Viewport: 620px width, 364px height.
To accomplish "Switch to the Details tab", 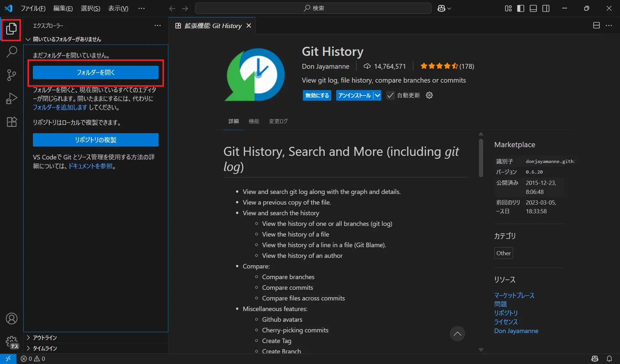I will pos(233,121).
